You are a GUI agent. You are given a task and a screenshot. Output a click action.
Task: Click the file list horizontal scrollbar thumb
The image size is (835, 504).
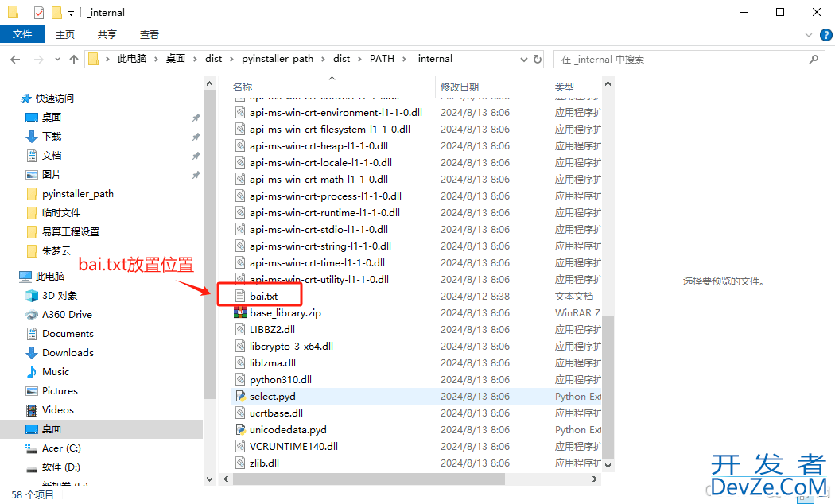tap(368, 479)
